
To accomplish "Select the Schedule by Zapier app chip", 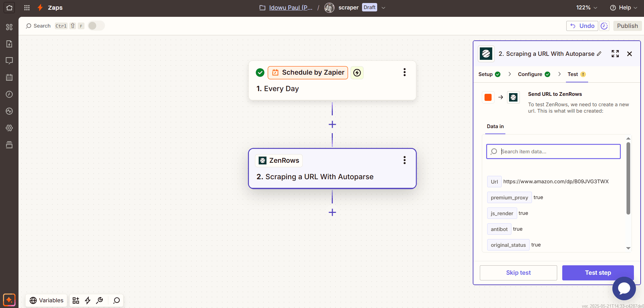I will click(308, 73).
